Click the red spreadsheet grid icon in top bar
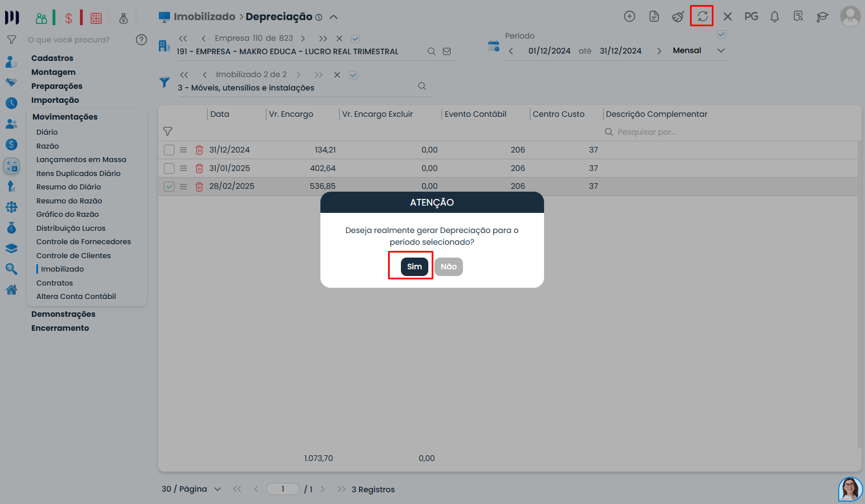Viewport: 865px width, 504px height. point(96,18)
